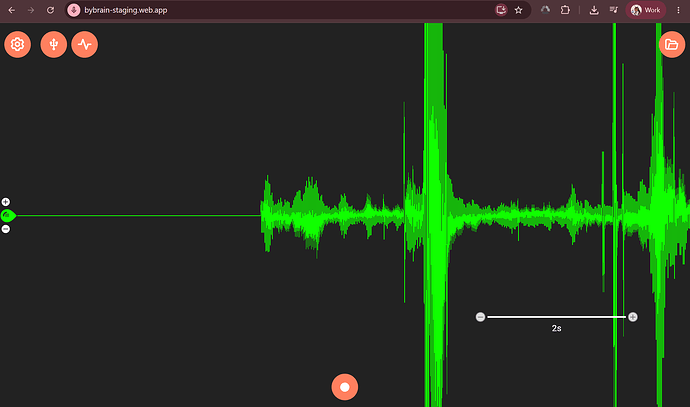Click the install app icon in address bar
Viewport: 690px width, 407px height.
(x=501, y=10)
